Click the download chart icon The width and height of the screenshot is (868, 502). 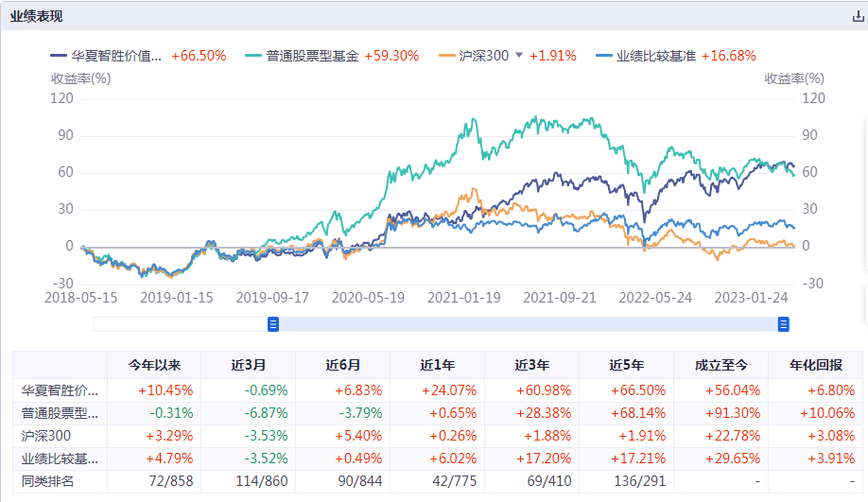click(858, 16)
